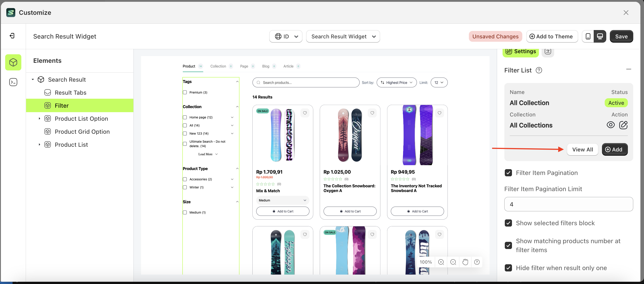Click the View All button in Filter List

tap(582, 149)
